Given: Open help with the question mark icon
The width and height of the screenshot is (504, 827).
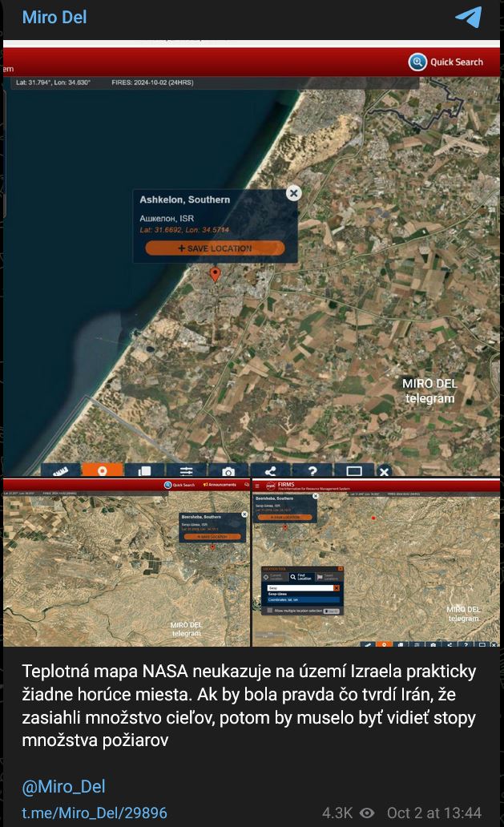Looking at the screenshot, I should tap(312, 471).
